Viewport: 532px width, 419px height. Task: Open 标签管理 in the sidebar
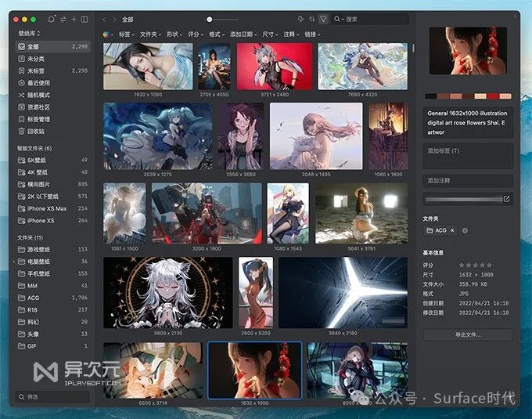click(x=53, y=119)
